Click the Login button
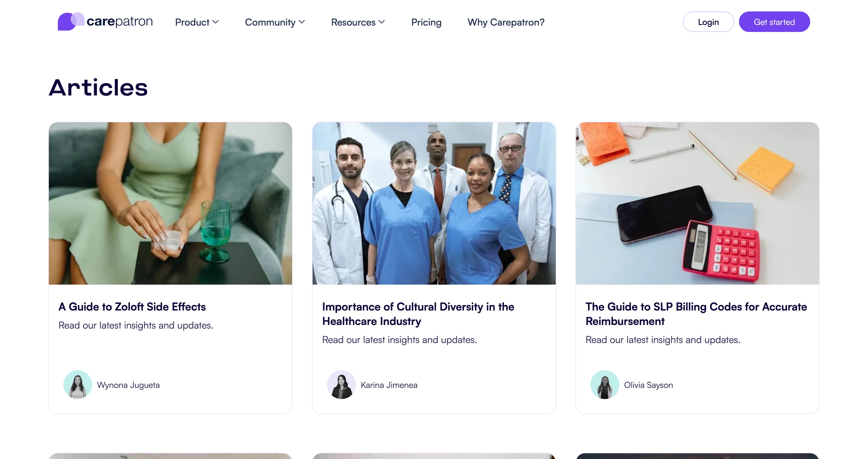The height and width of the screenshot is (459, 868). tap(708, 22)
